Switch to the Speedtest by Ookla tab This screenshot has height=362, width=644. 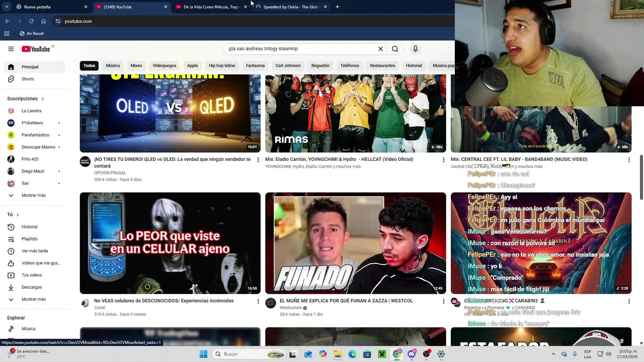[291, 7]
